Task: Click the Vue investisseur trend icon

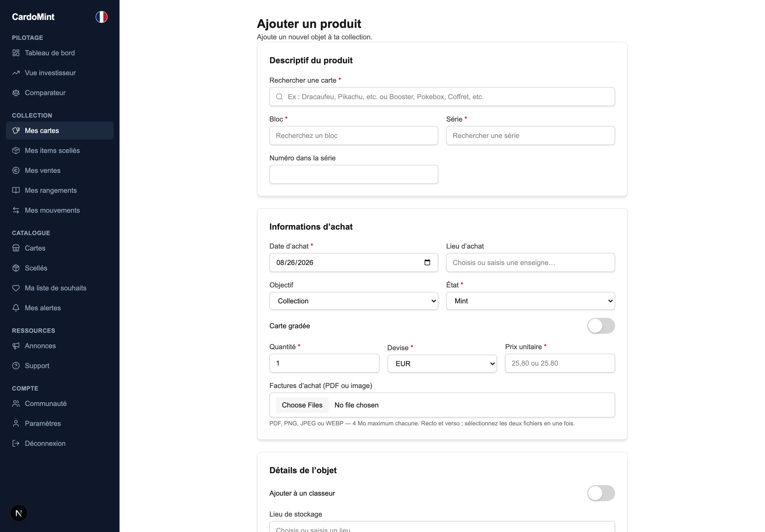Action: pyautogui.click(x=16, y=73)
